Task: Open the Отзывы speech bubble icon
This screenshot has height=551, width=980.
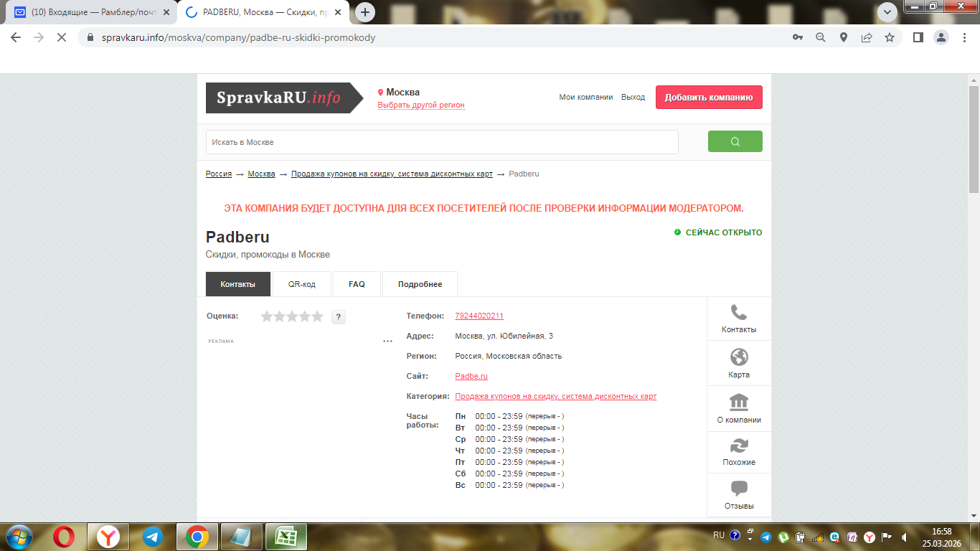Action: (739, 489)
